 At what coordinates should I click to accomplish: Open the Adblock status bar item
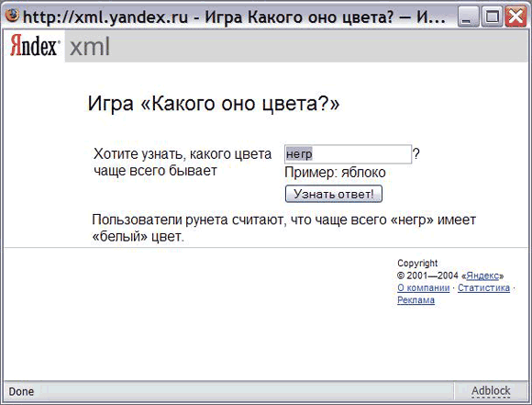click(x=491, y=391)
